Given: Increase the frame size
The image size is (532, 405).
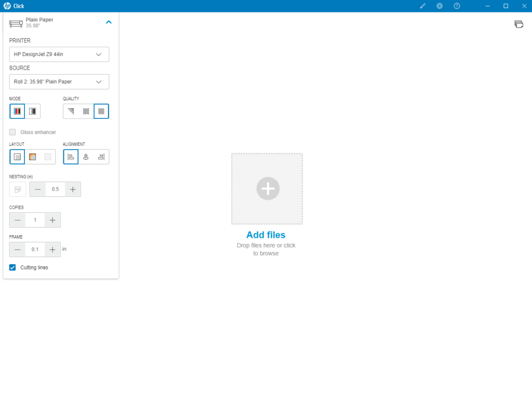Looking at the screenshot, I should point(52,250).
